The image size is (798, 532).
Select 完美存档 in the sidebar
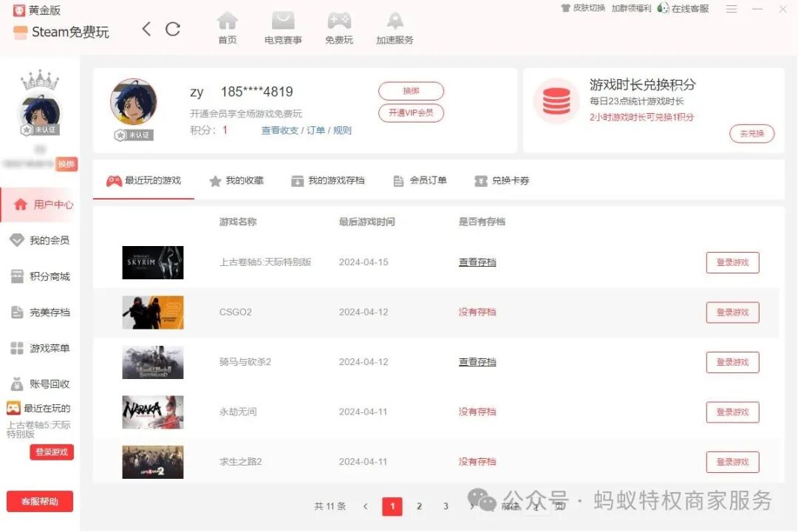click(47, 312)
